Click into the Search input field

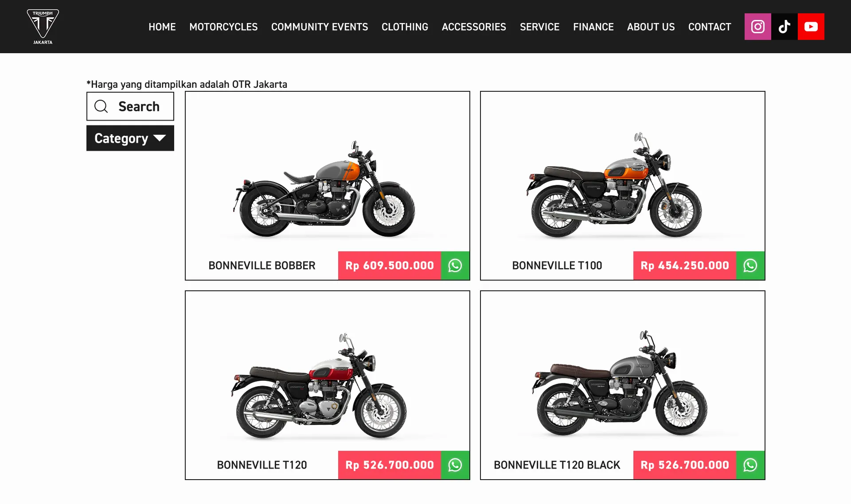pyautogui.click(x=130, y=106)
